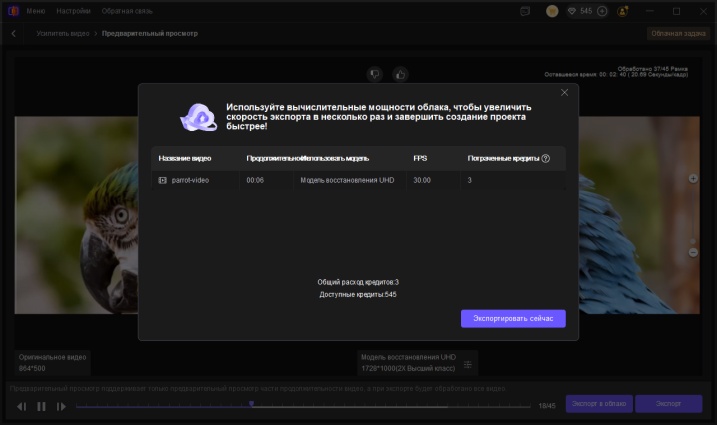Click Модель восстановления UHD table cell
Image resolution: width=717 pixels, height=425 pixels.
pyautogui.click(x=347, y=180)
